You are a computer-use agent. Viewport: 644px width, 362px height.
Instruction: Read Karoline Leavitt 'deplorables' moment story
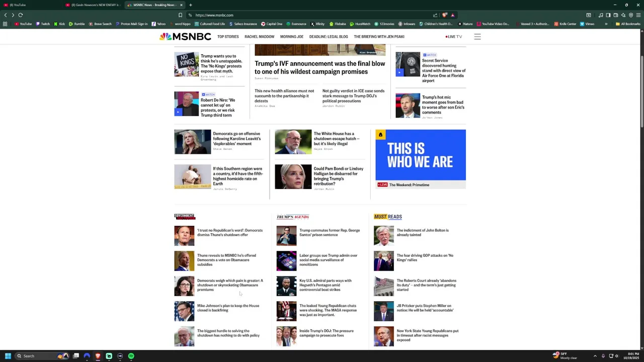[236, 139]
